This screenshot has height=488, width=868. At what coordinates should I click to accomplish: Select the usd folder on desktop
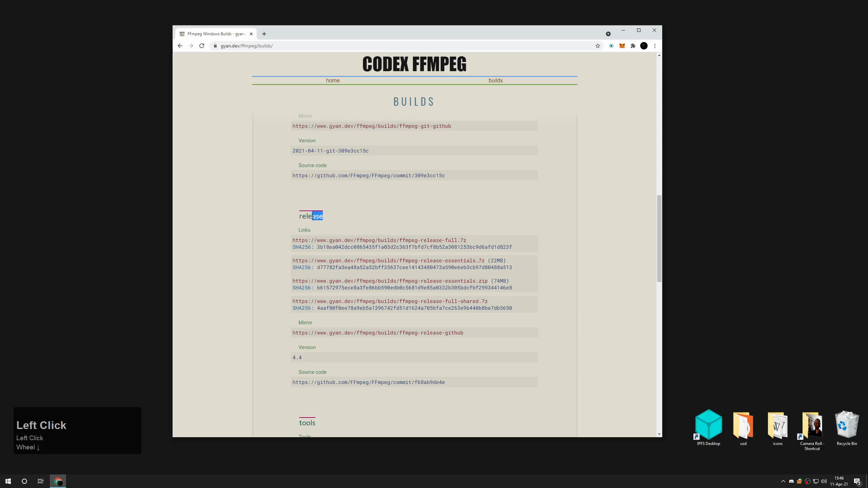[x=743, y=428]
